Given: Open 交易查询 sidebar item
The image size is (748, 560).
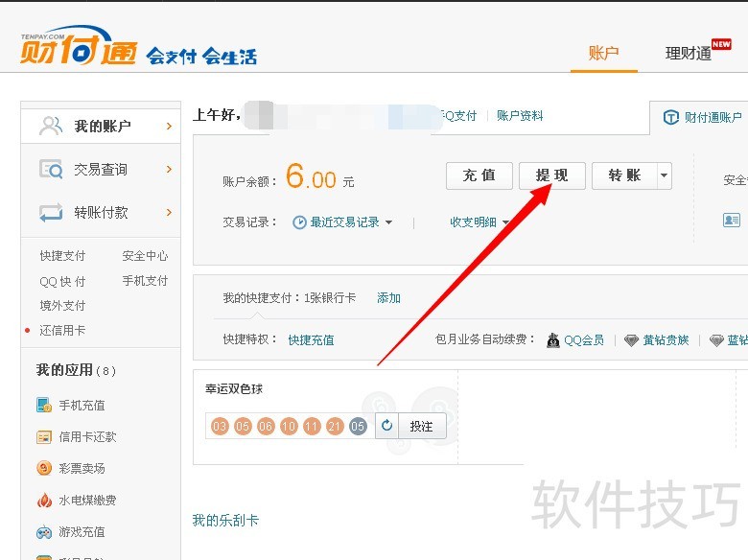Looking at the screenshot, I should 101,170.
